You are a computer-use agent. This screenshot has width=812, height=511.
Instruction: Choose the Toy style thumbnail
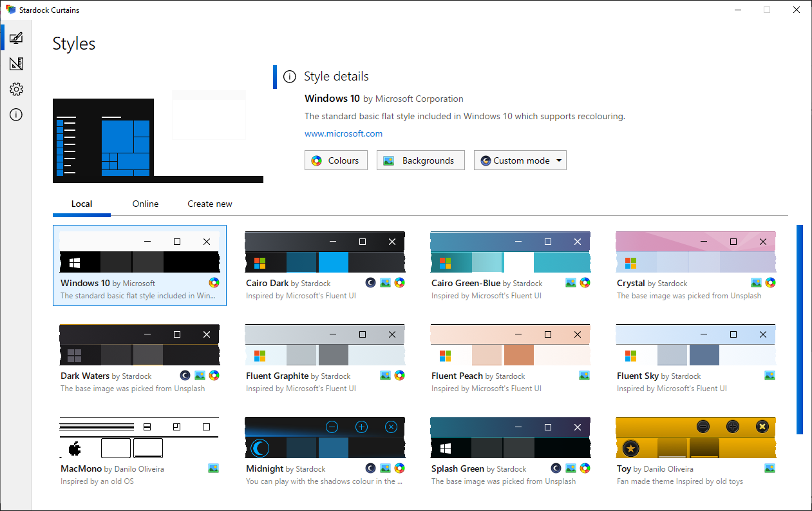click(x=695, y=438)
